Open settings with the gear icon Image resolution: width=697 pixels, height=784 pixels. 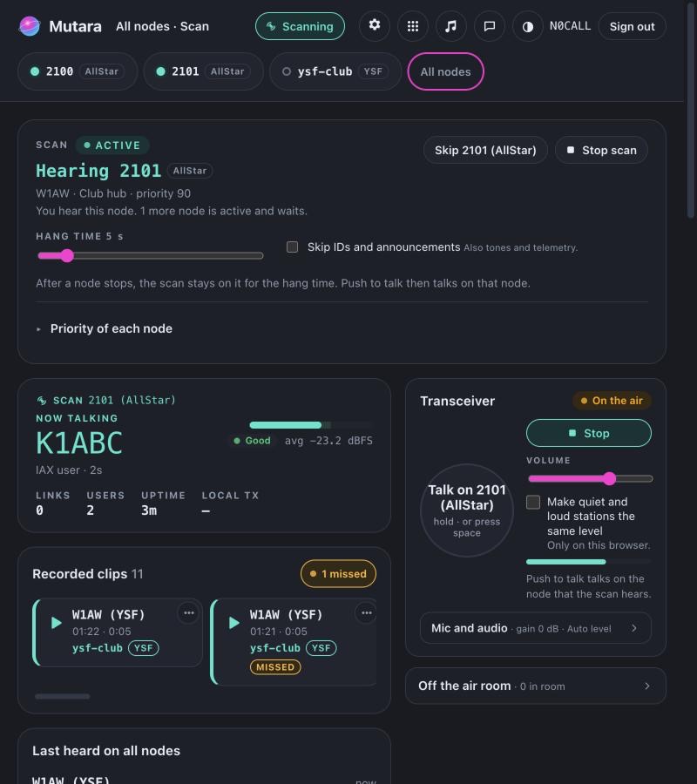375,25
